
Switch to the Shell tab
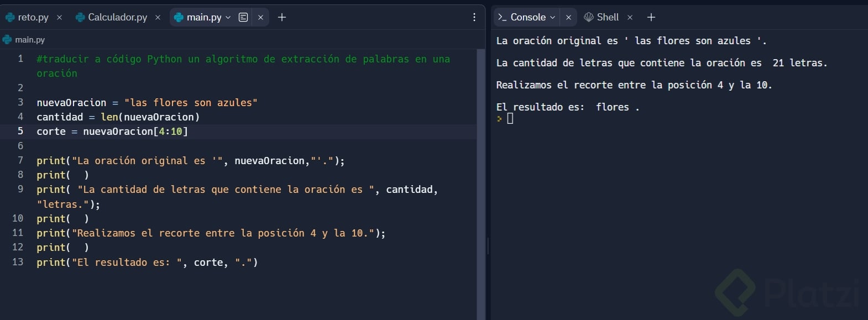tap(608, 17)
